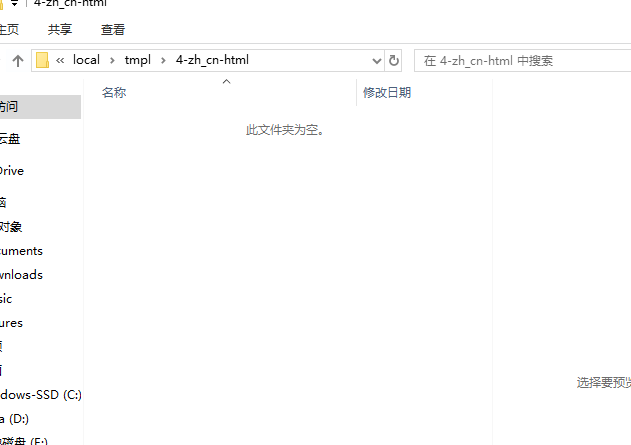Select Documents folder in navigation pane

tap(21, 251)
